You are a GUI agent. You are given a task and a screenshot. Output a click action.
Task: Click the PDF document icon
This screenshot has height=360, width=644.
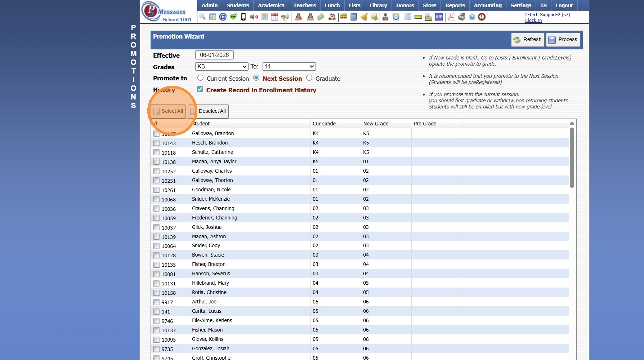point(451,17)
